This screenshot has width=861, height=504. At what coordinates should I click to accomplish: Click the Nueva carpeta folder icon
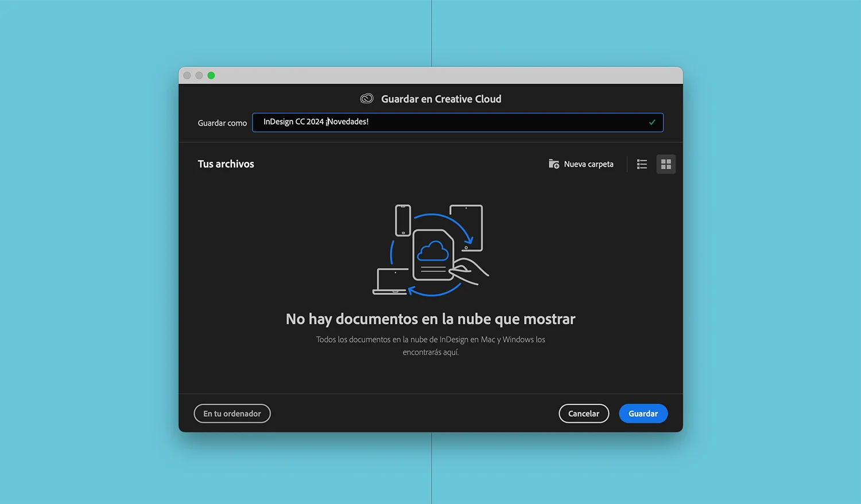(553, 164)
